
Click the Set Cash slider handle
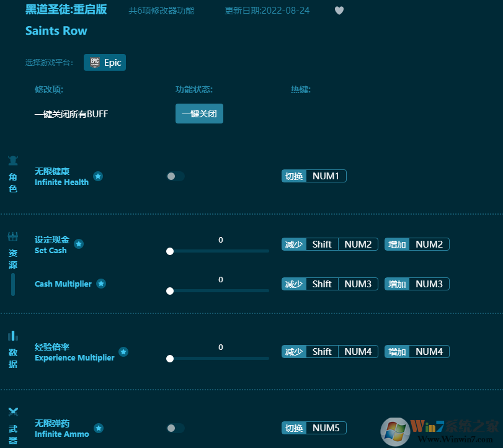170,251
